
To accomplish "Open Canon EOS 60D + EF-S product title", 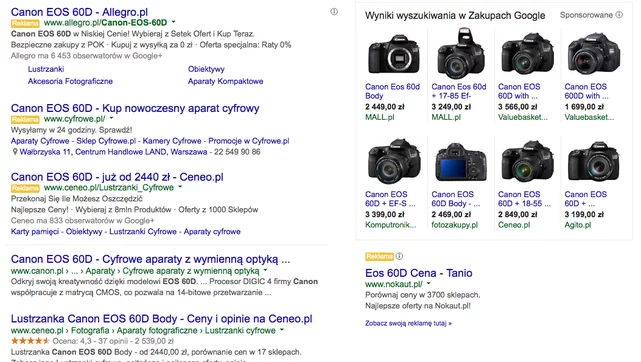I will pyautogui.click(x=390, y=199).
